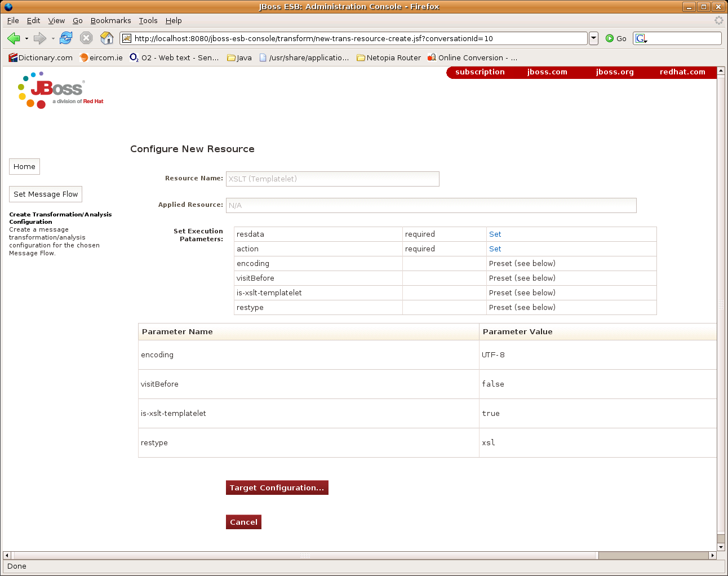Open the Help menu

pos(174,20)
